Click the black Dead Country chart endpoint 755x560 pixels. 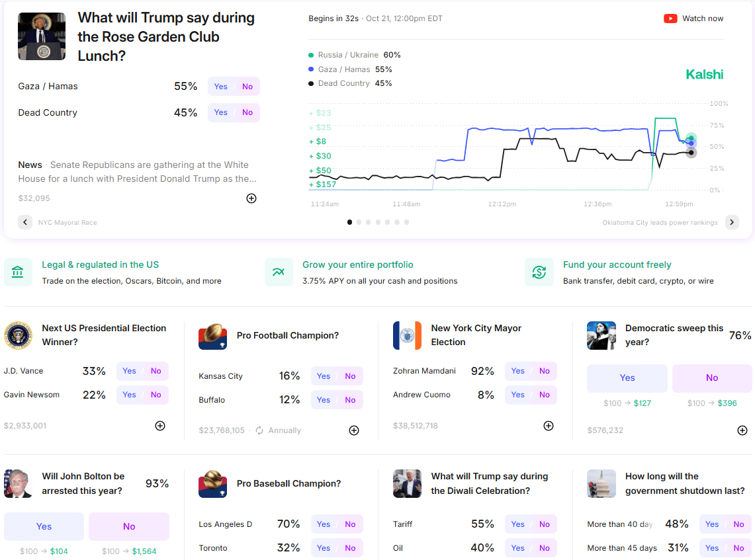[691, 153]
